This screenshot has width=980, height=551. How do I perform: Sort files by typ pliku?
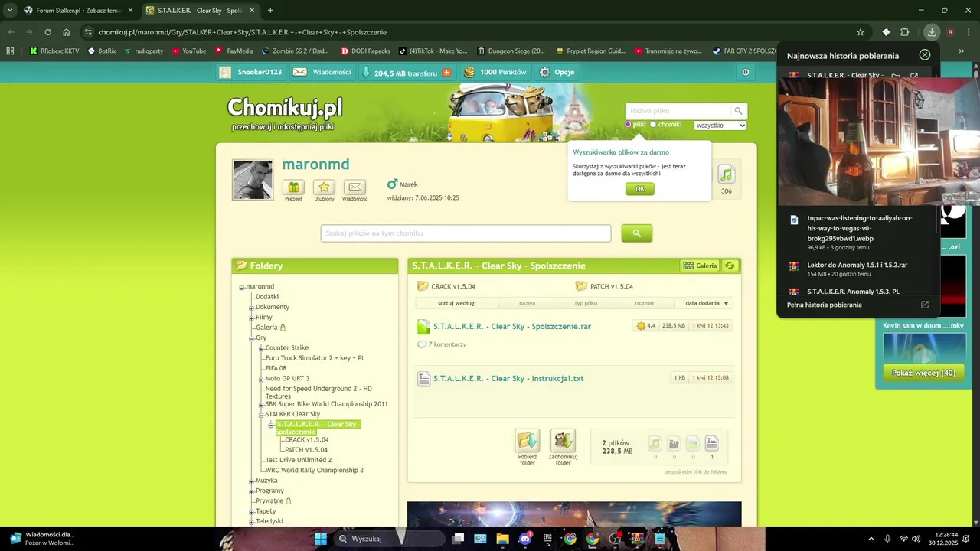pyautogui.click(x=586, y=303)
